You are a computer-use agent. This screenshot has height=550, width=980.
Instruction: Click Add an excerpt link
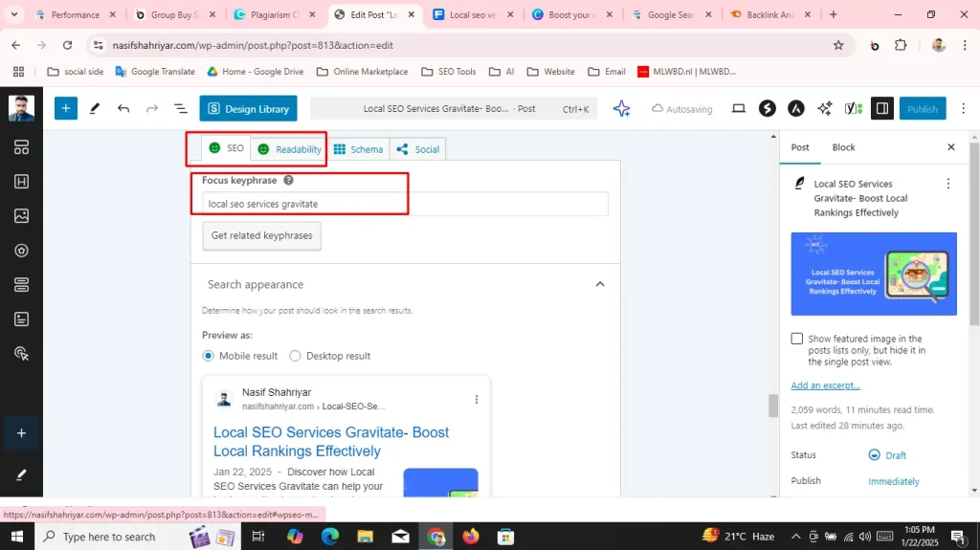click(x=825, y=385)
